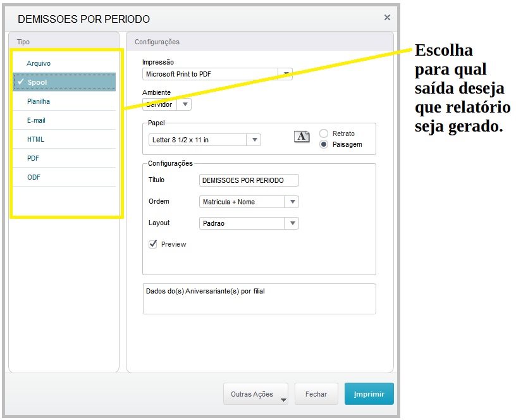
Task: Choose Planilha output type
Action: coord(38,101)
